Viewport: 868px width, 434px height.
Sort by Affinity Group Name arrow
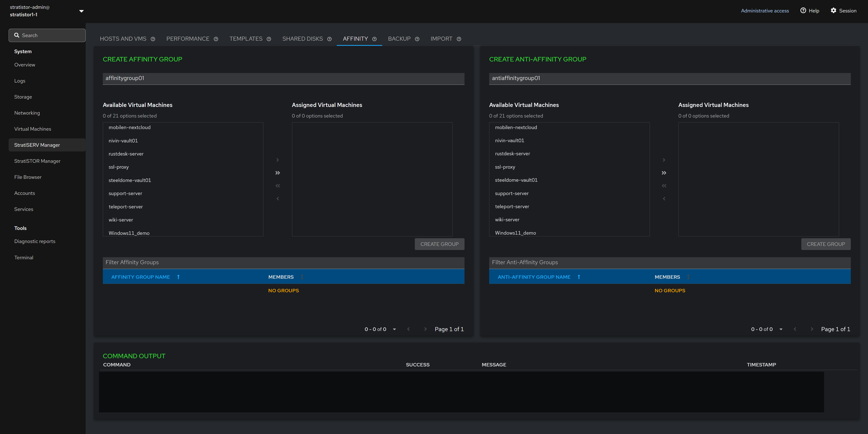tap(178, 277)
